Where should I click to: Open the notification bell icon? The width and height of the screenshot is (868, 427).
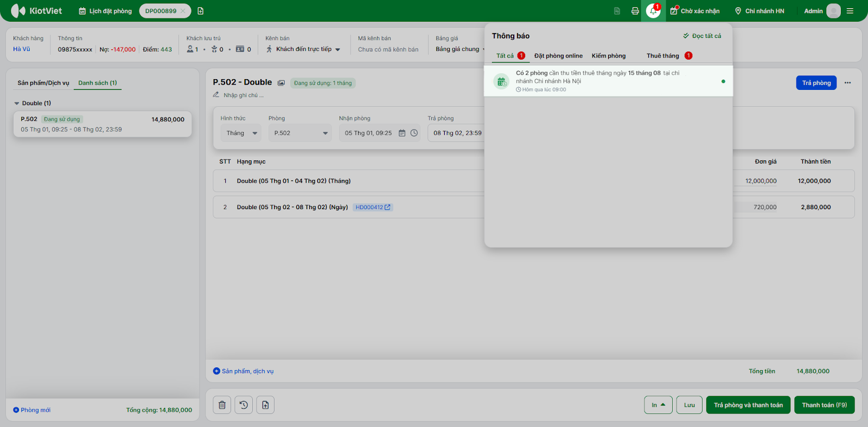coord(653,11)
